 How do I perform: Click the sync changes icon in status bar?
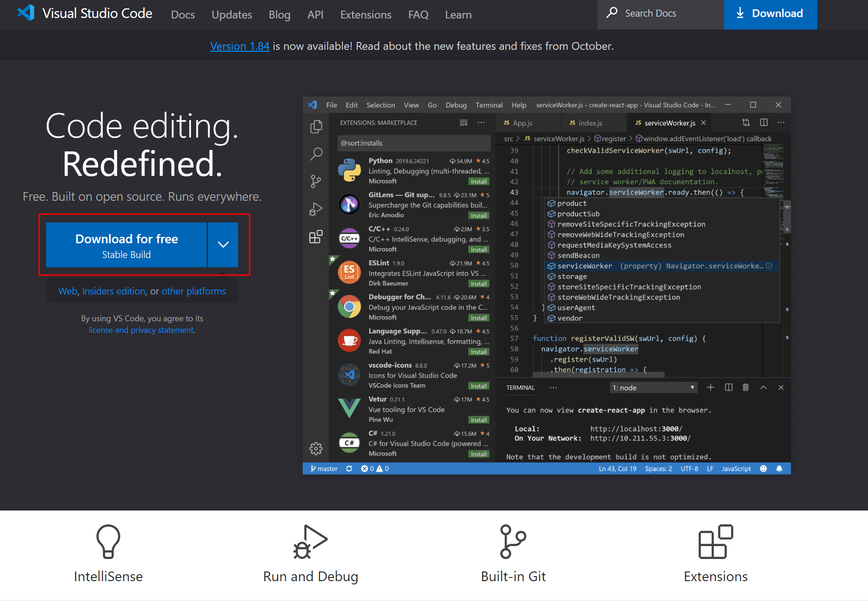click(349, 469)
